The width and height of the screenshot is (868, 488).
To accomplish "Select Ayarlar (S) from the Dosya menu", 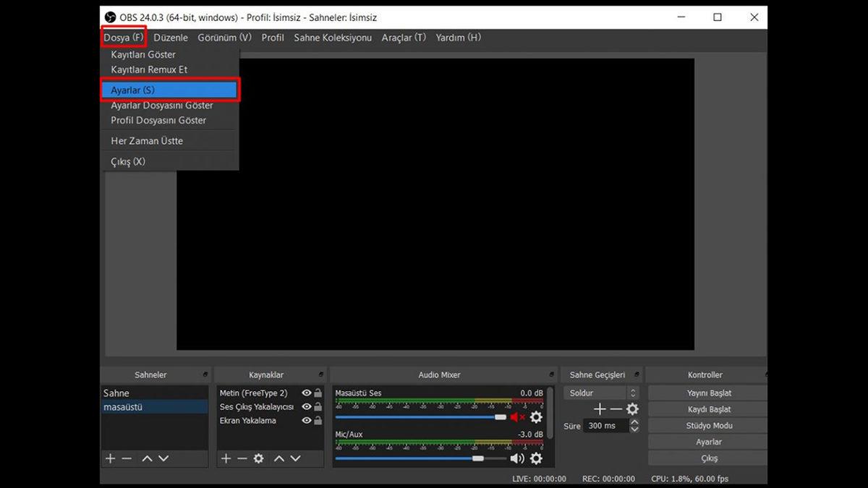I will (x=134, y=89).
